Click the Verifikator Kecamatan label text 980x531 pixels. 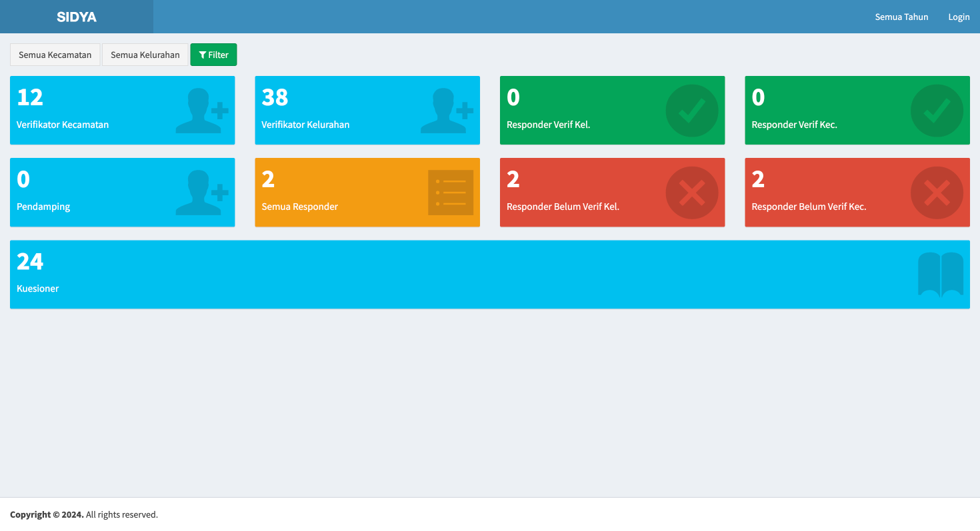63,125
